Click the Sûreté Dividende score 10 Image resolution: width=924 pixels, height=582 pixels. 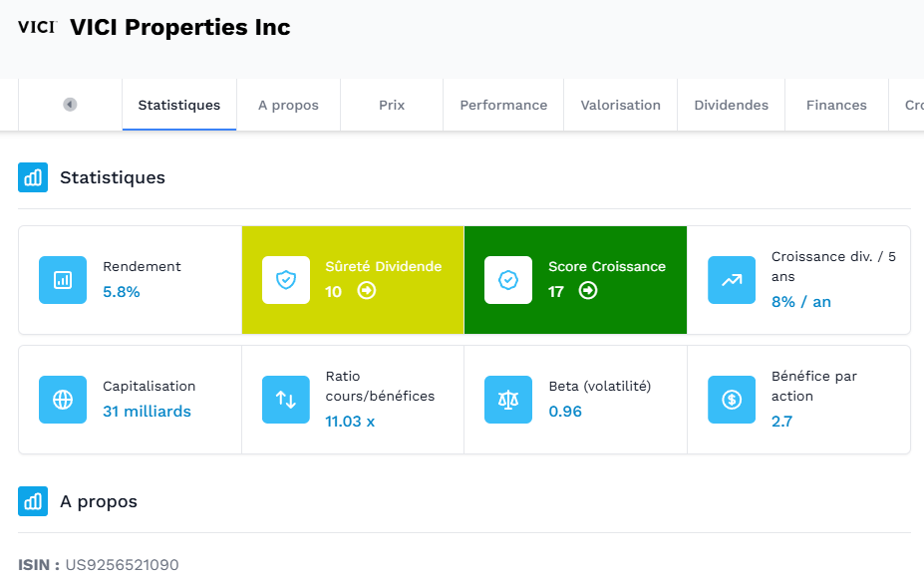(334, 292)
